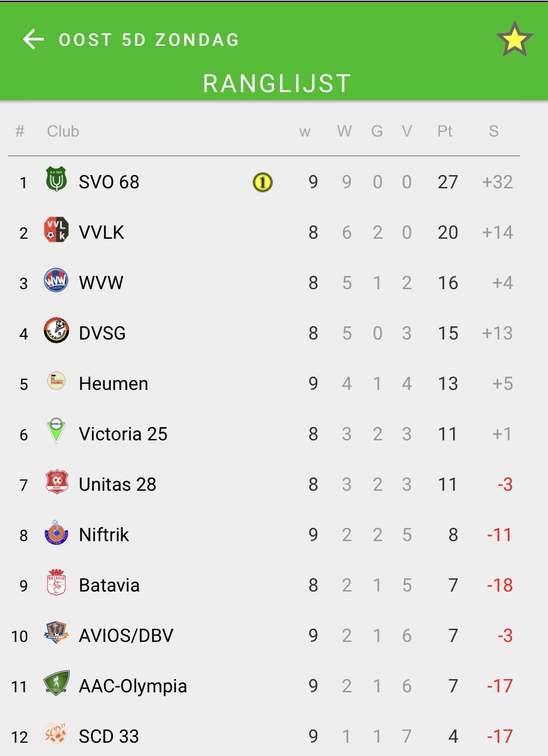The height and width of the screenshot is (756, 548).
Task: Tap the Ranglijst tab title
Action: (x=277, y=84)
